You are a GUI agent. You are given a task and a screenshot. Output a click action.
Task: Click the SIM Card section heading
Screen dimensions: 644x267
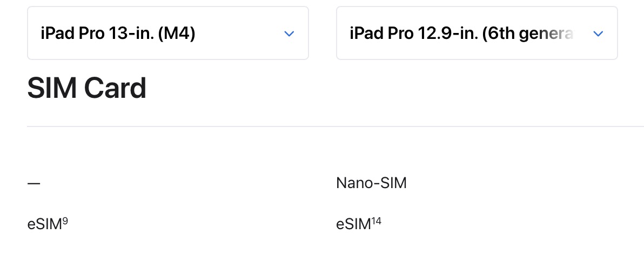[86, 89]
